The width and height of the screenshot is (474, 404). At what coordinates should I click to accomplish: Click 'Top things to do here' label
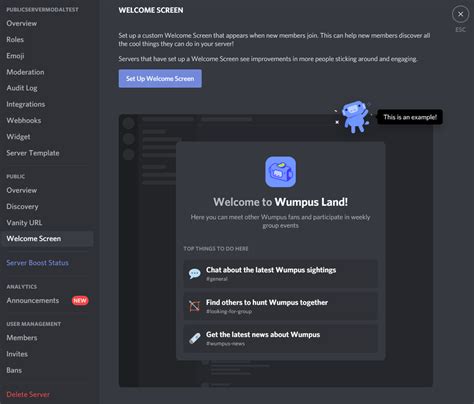pyautogui.click(x=216, y=249)
